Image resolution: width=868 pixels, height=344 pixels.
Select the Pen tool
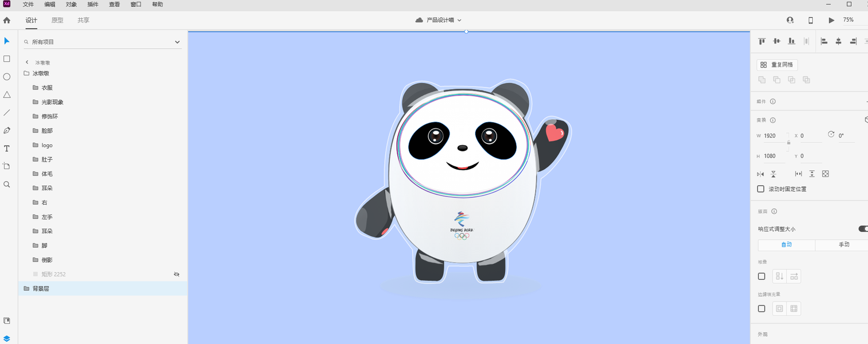(7, 130)
